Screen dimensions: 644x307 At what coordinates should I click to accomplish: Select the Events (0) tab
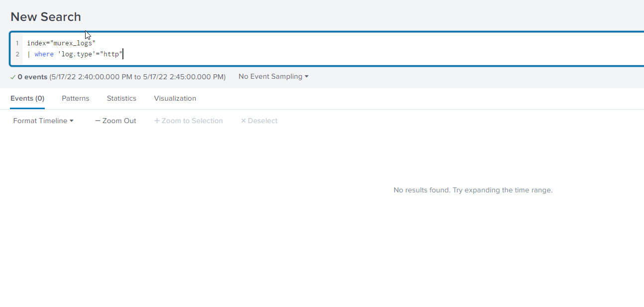pos(27,99)
